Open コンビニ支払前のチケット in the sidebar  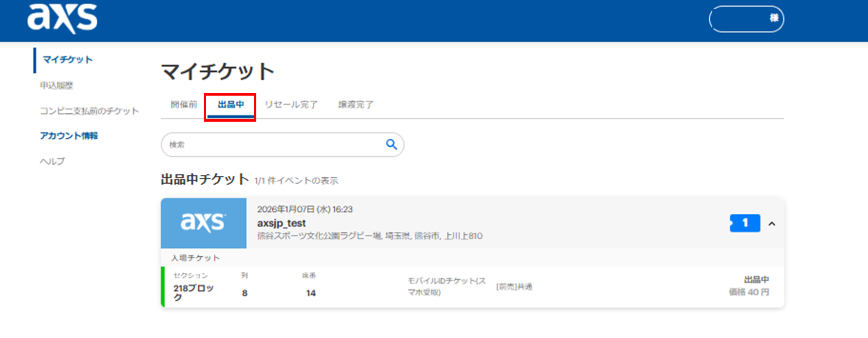pos(89,111)
